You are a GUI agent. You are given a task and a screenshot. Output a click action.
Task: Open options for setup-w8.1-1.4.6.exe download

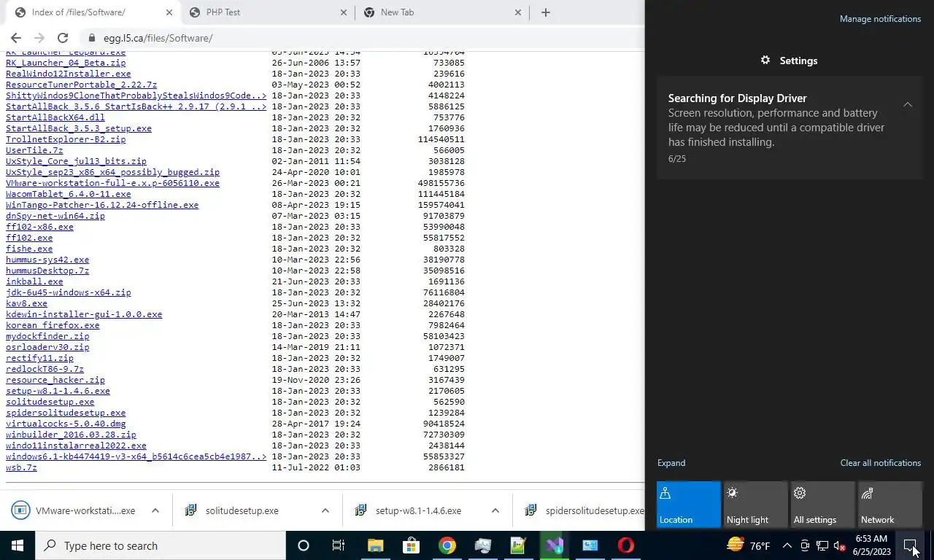[495, 510]
